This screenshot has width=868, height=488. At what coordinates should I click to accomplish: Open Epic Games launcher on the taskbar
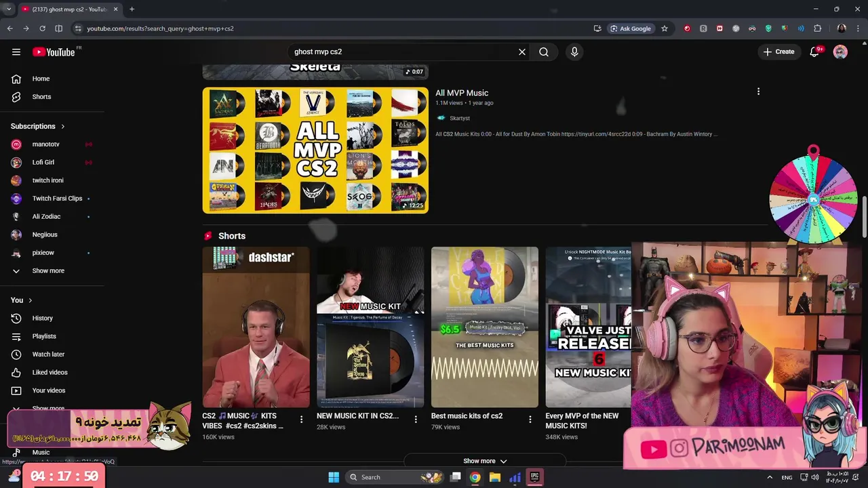[x=534, y=477]
